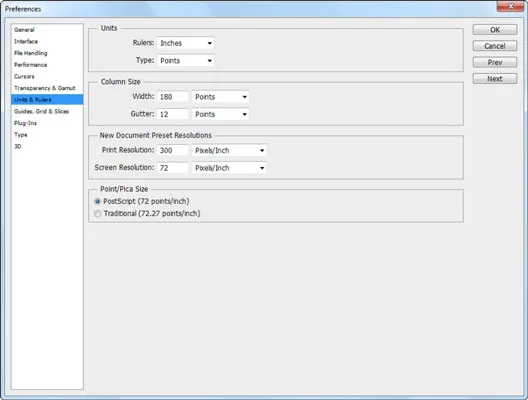Click the Print Resolution value field
Screen dimensions: 528x400
(173, 151)
